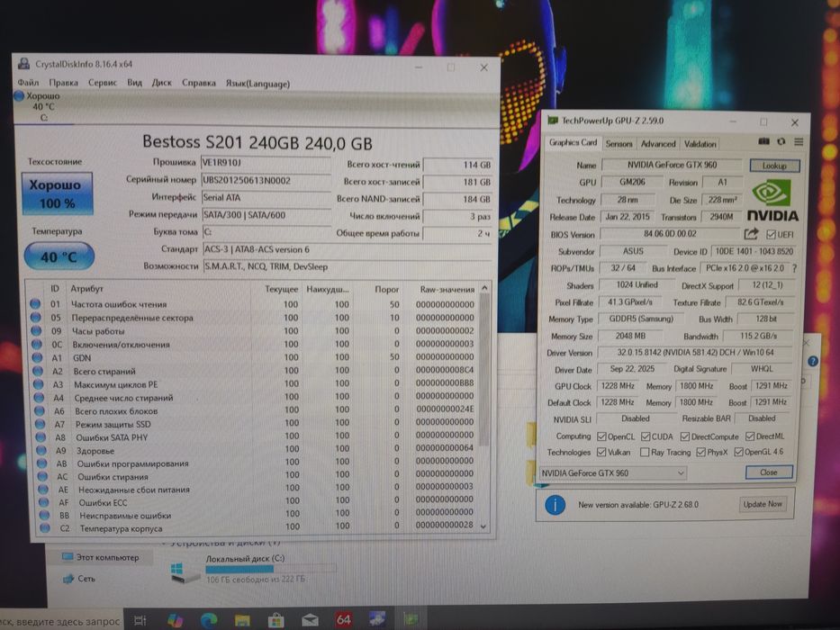Click the good status disk icon for C:
840x630 pixels.
pos(19,96)
